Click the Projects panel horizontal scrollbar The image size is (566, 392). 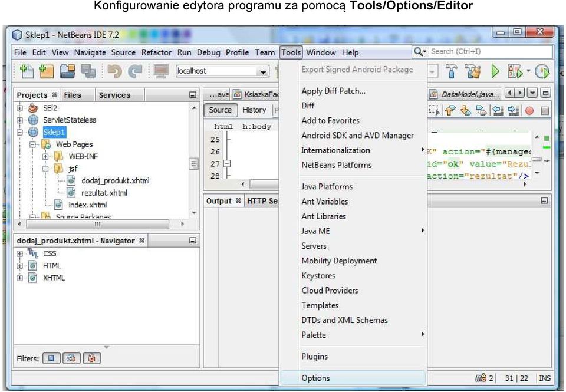pyautogui.click(x=97, y=224)
